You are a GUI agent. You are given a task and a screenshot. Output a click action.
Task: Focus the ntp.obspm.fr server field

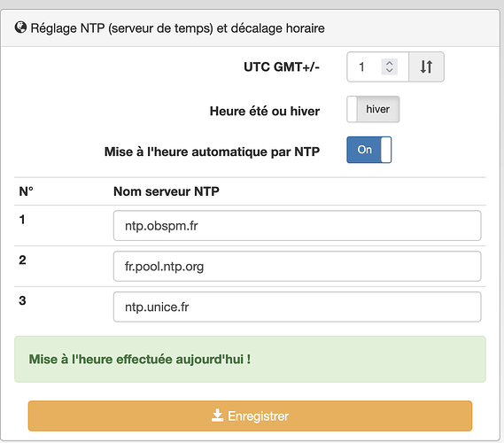point(297,226)
